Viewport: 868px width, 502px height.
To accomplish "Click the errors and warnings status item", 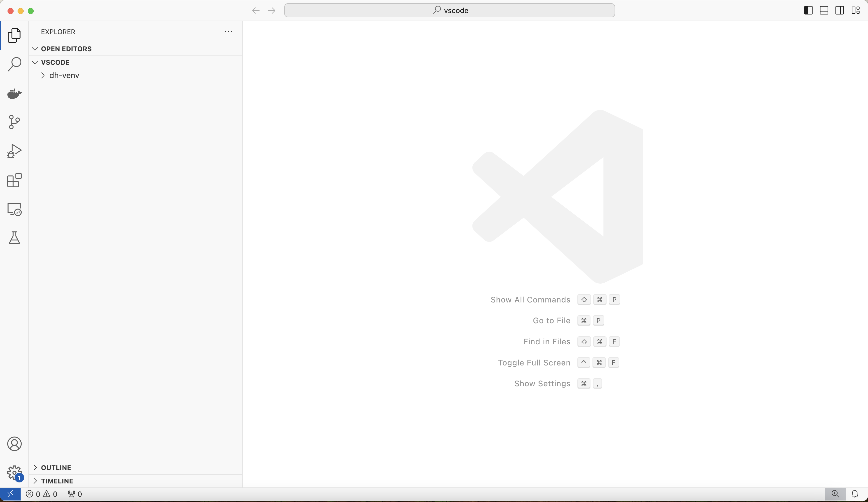I will point(42,494).
